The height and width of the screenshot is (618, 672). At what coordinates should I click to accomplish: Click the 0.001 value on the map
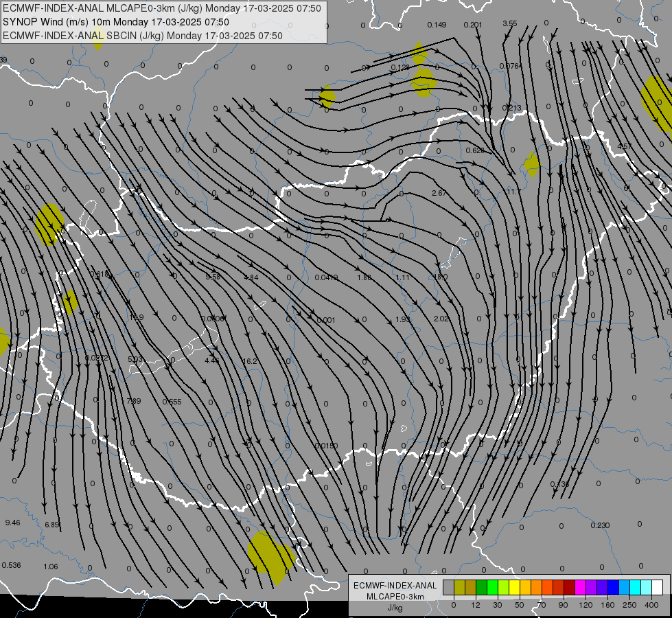[x=326, y=320]
